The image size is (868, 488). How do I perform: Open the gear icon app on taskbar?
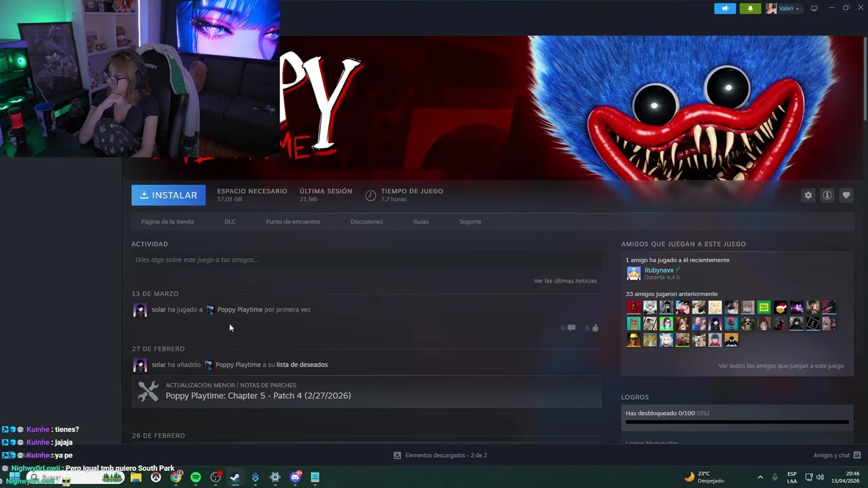[x=275, y=477]
